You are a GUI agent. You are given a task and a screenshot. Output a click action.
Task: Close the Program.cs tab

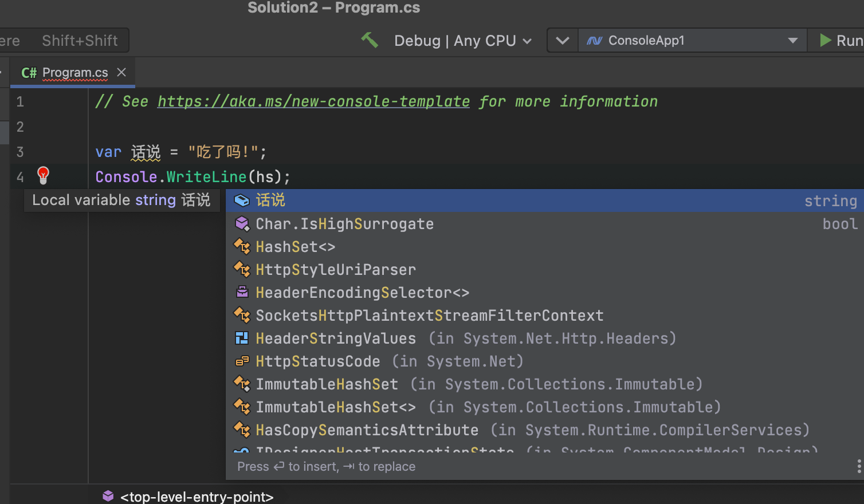(121, 72)
